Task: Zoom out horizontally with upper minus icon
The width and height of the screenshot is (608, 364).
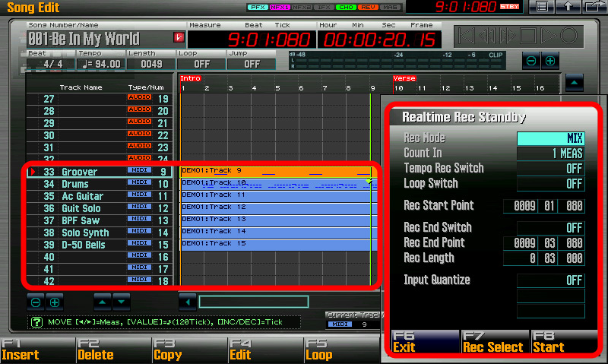Action: pyautogui.click(x=531, y=61)
